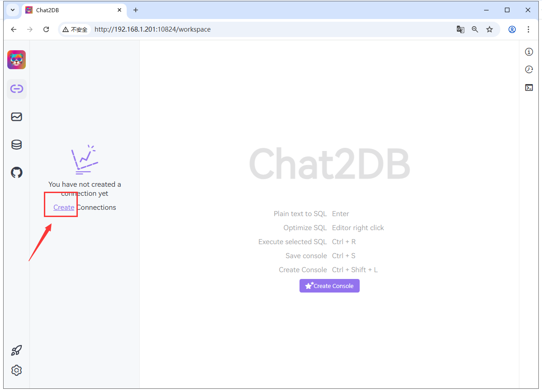Expand the tab search dropdown arrow

tap(13, 10)
